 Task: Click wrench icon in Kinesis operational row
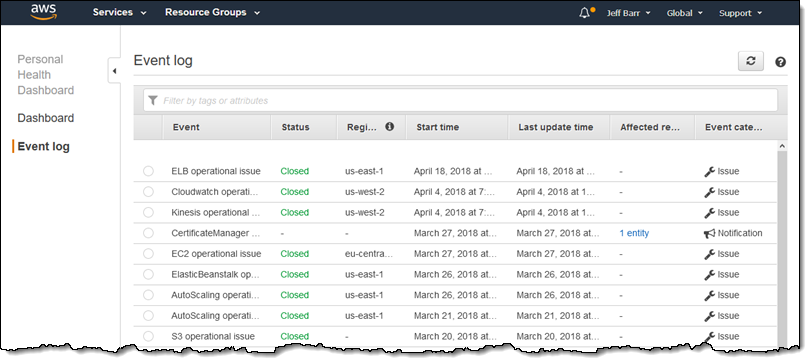tap(709, 213)
